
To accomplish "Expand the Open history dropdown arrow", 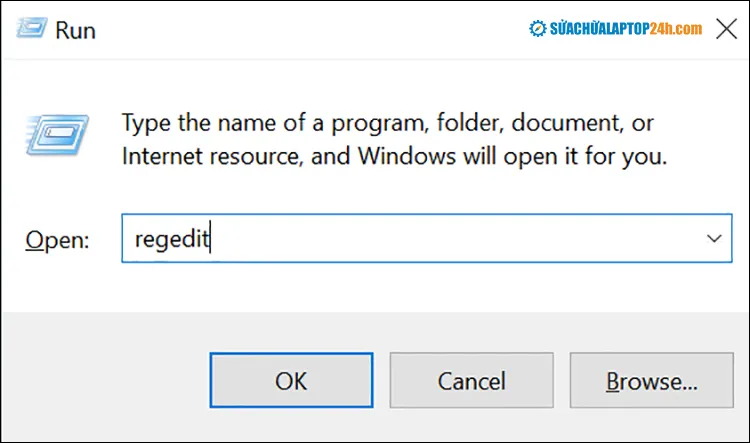I will coord(713,239).
